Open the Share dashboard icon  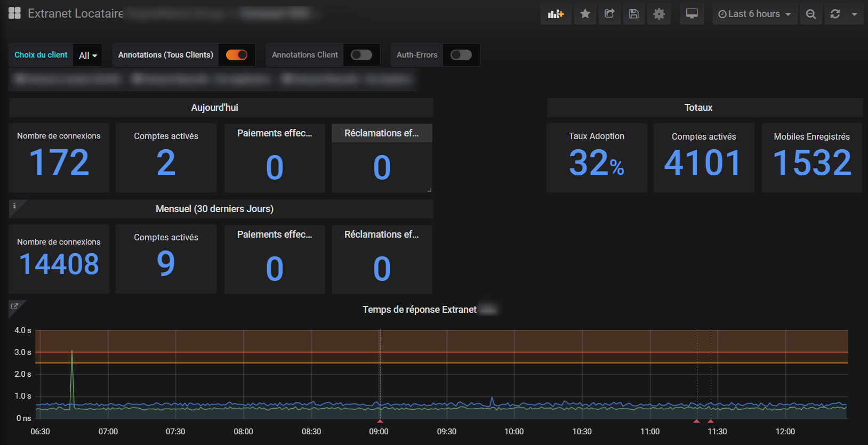[x=609, y=14]
